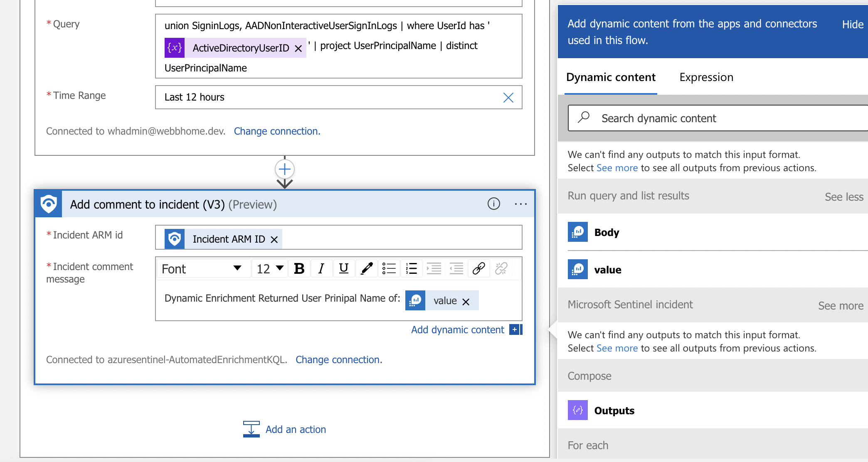This screenshot has width=868, height=462.
Task: Click Add an action
Action: [285, 430]
